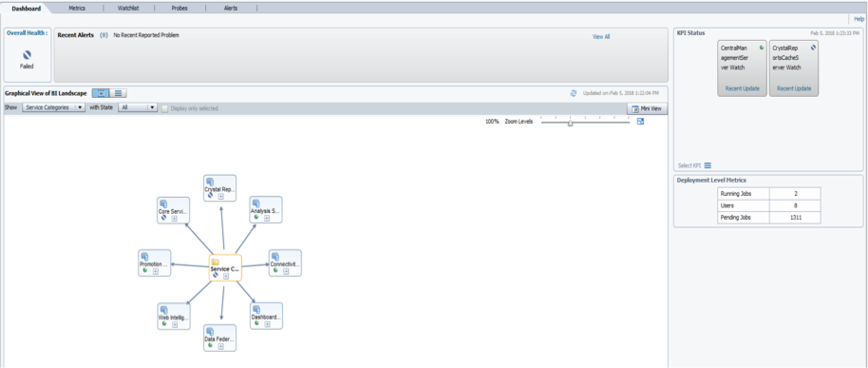Screen dimensions: 868x368
Task: Expand the Connectivit... node
Action: coord(286,271)
